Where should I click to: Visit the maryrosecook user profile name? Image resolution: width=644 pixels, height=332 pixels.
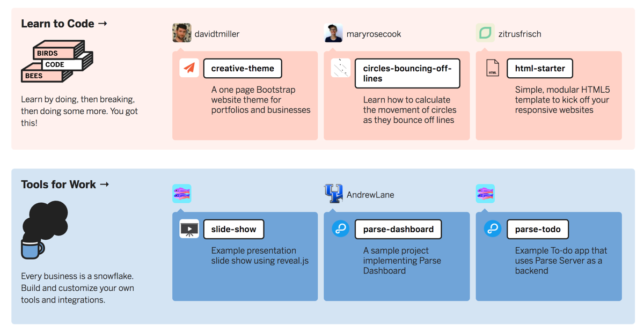(374, 34)
